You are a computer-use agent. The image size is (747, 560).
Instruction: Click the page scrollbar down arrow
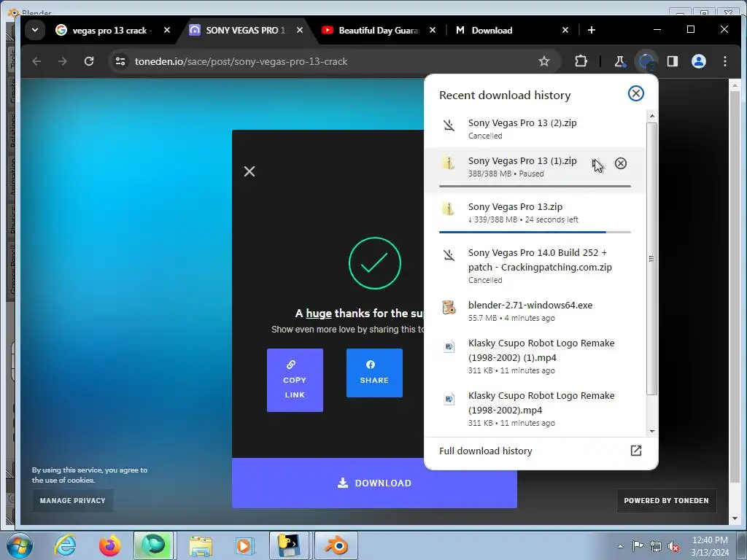tap(735, 518)
